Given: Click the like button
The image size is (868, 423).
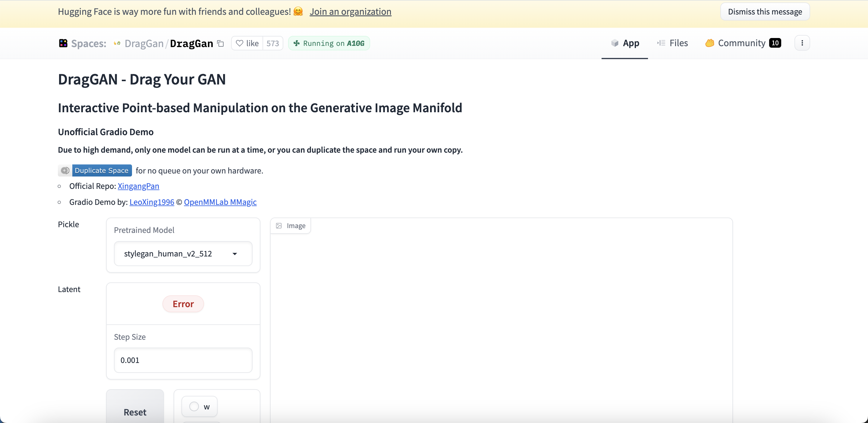Looking at the screenshot, I should point(247,43).
